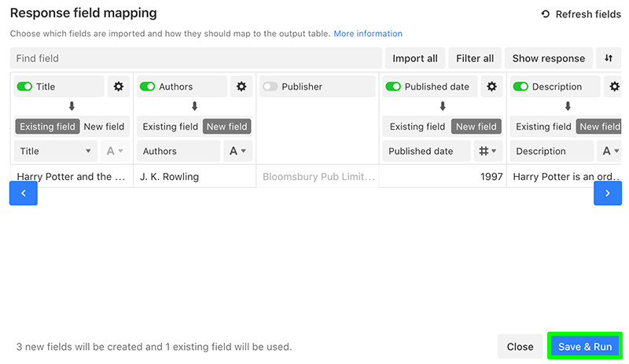
Task: Click the Refresh fields icon
Action: (545, 14)
